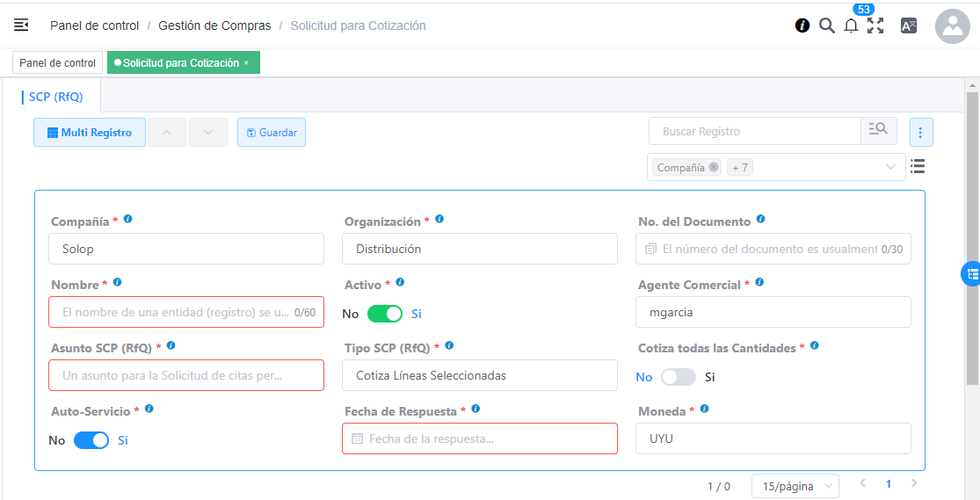Expand the Compañía filter field dropdown
The height and width of the screenshot is (500, 980).
(x=890, y=167)
